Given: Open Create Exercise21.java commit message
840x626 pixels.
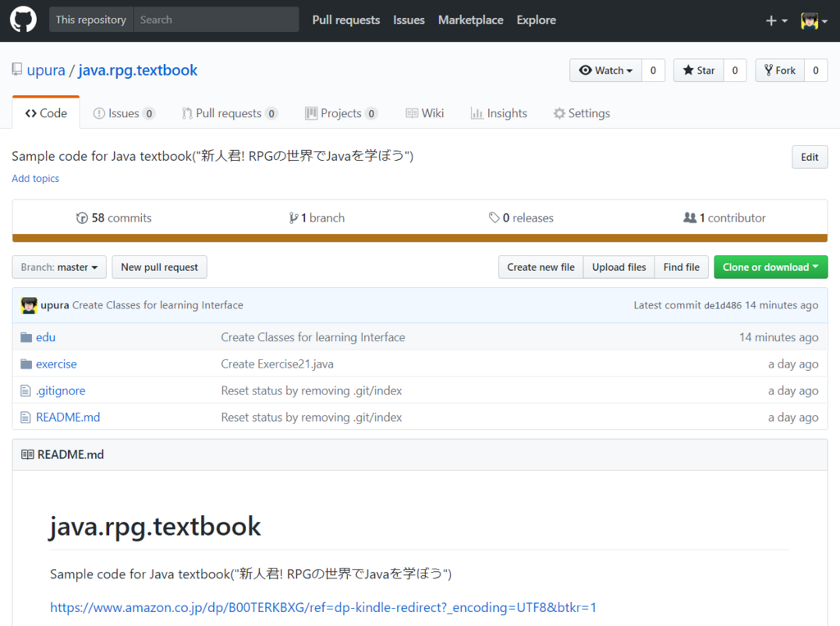Looking at the screenshot, I should 277,364.
